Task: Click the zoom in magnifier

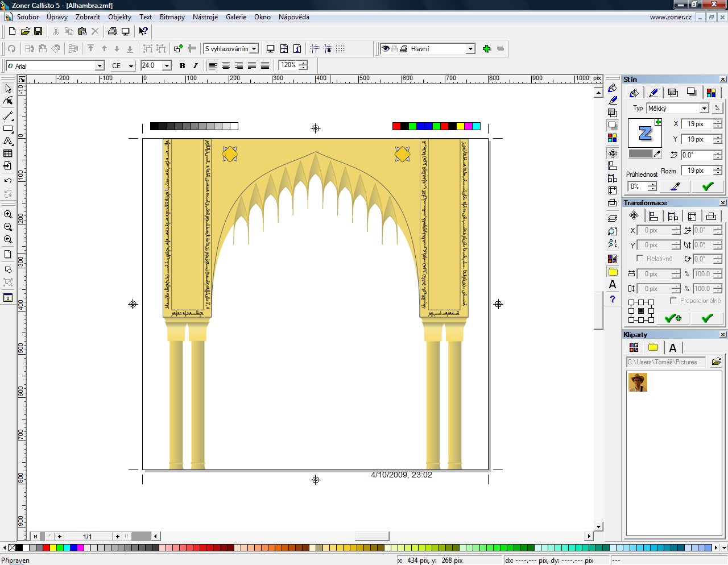Action: [x=8, y=215]
